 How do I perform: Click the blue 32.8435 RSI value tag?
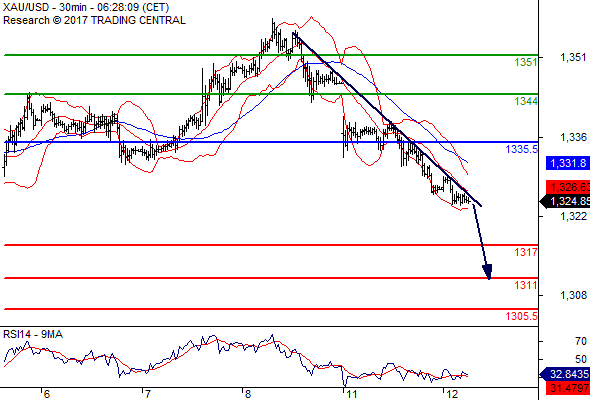click(x=565, y=374)
